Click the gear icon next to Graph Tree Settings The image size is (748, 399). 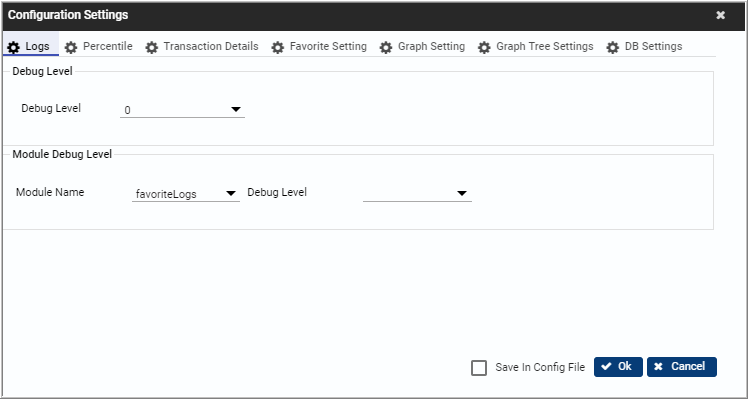click(484, 47)
